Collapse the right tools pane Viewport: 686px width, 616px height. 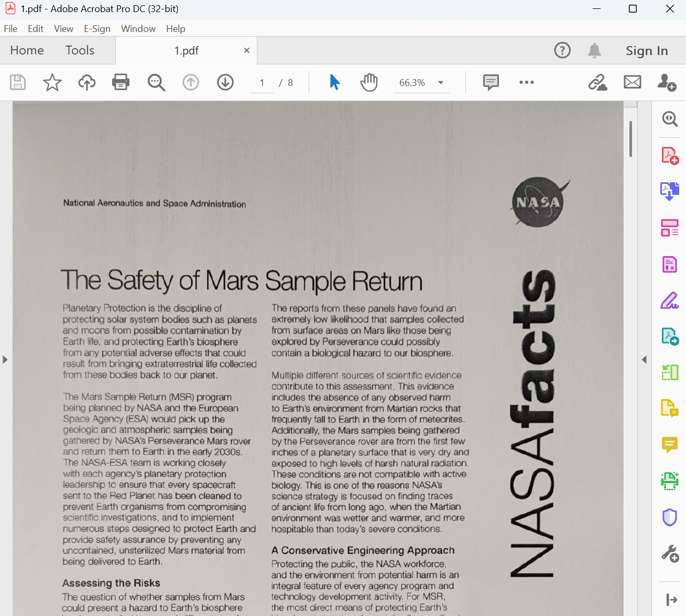coord(671,599)
